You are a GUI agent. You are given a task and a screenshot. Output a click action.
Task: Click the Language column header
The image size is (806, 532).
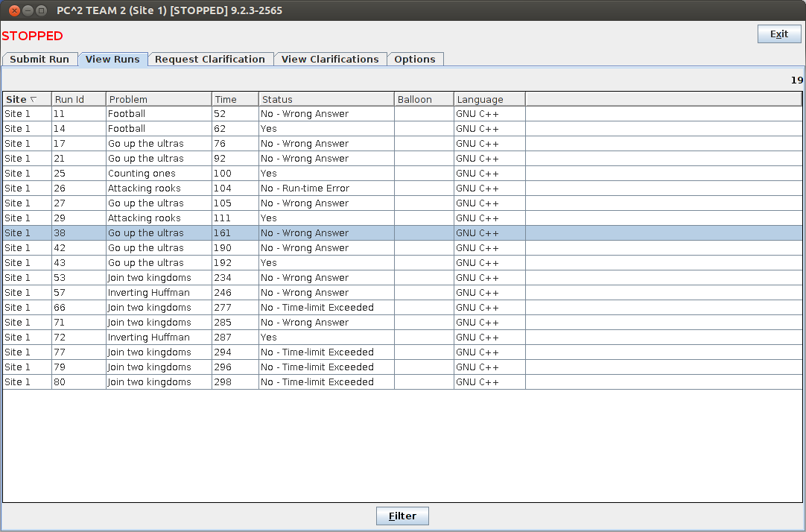[489, 100]
